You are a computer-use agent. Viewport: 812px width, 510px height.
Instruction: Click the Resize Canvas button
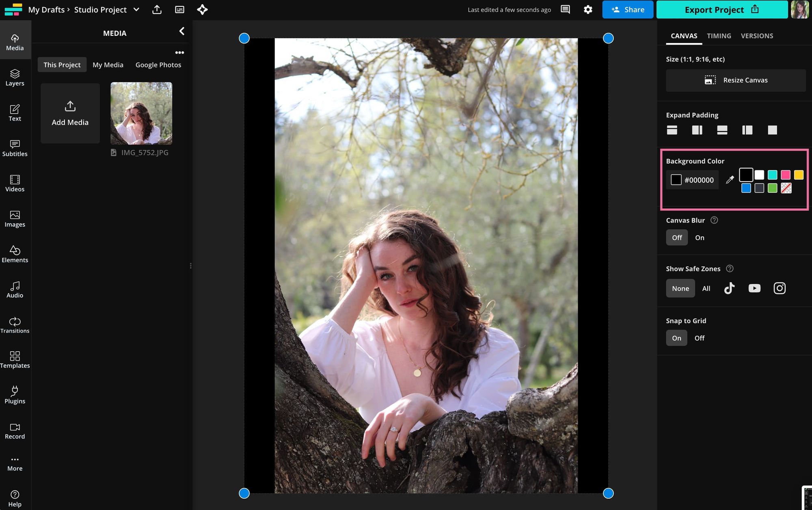point(735,80)
